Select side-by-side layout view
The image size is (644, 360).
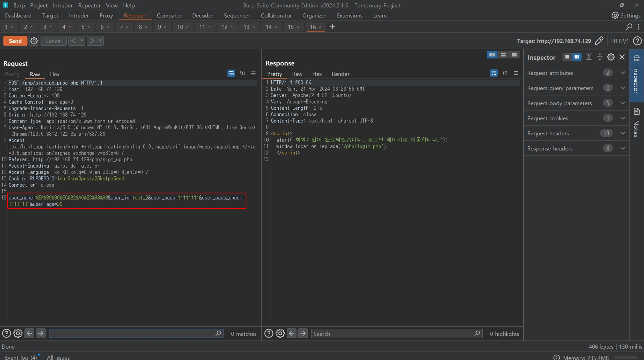[492, 55]
